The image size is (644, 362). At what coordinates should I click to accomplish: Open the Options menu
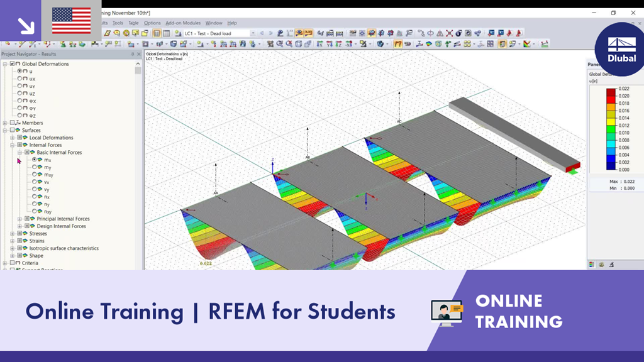click(x=152, y=23)
